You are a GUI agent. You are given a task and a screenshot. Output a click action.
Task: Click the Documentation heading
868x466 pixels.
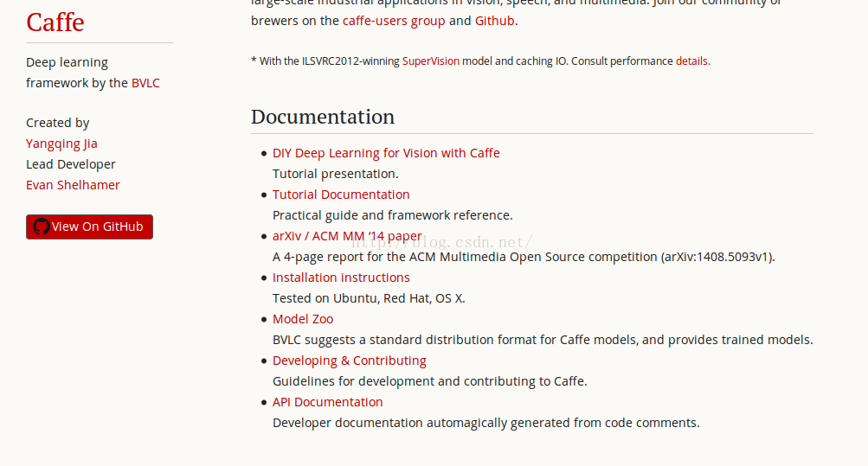(323, 118)
